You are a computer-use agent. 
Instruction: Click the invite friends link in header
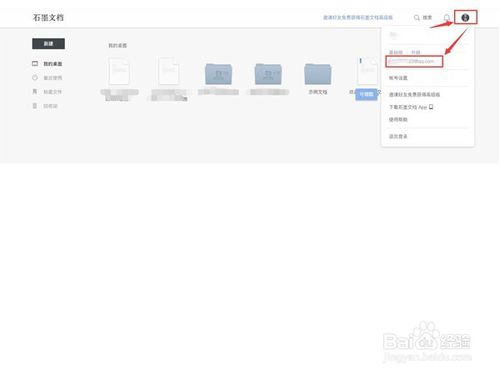point(358,17)
